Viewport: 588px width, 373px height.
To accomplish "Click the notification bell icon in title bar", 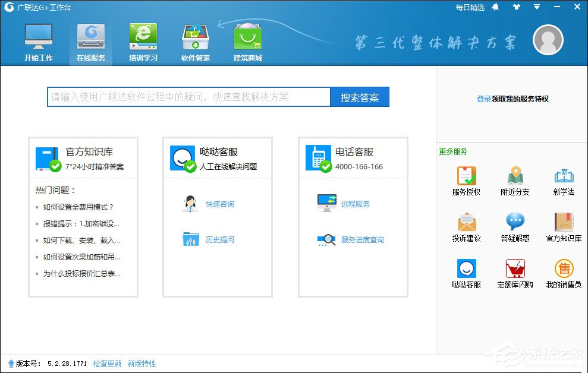I will (x=495, y=7).
